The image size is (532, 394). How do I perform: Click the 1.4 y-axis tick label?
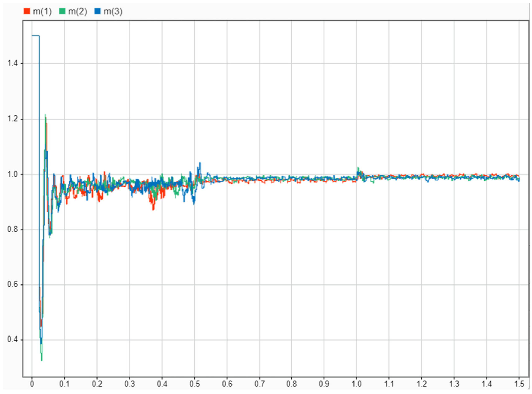pos(12,63)
